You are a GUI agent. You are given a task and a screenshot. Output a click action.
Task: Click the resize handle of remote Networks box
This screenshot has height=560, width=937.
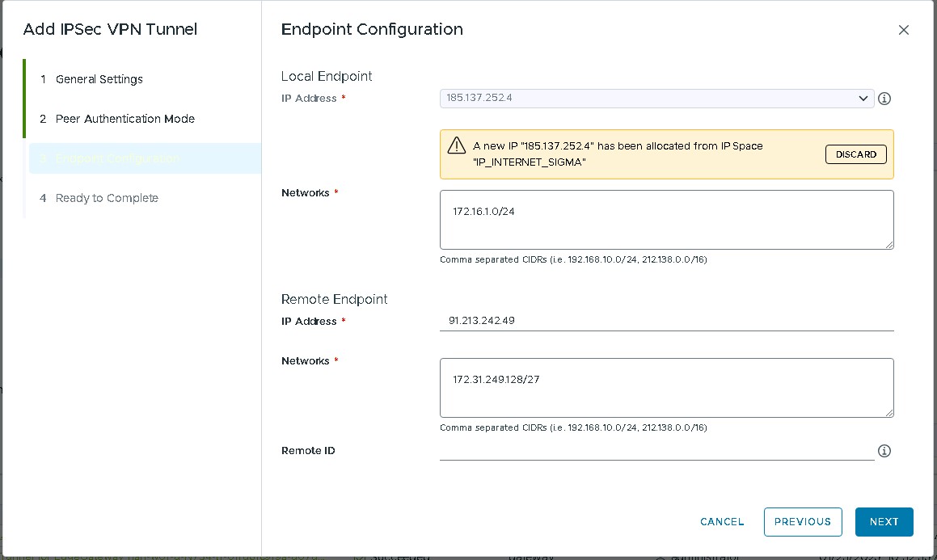(889, 413)
